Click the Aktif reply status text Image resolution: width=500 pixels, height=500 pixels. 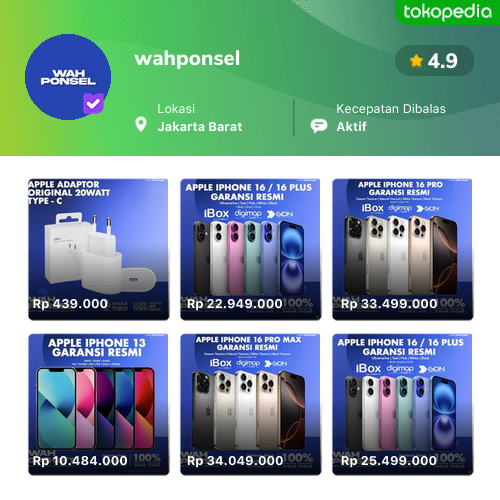(x=351, y=127)
